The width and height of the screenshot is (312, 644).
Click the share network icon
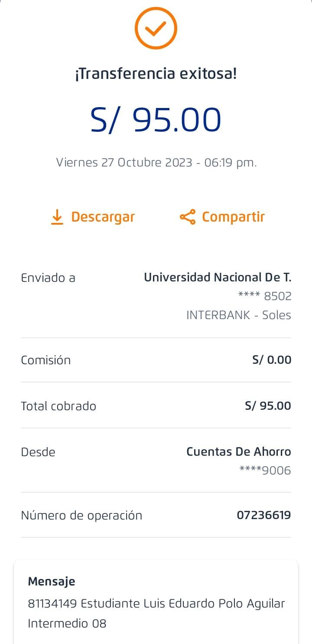point(187,217)
